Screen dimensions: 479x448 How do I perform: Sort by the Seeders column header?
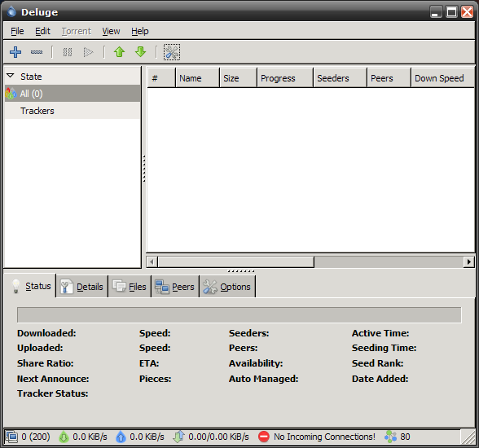click(x=341, y=78)
